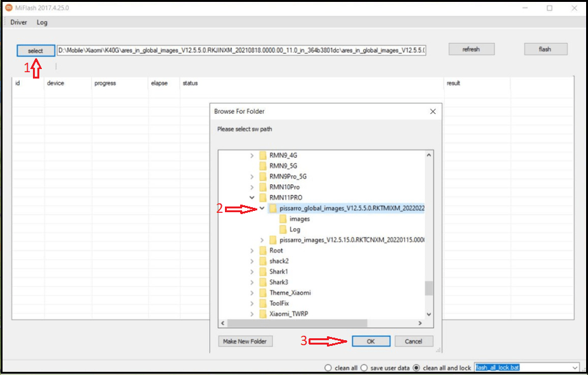Click the Xiaomi_TWRP folder icon
Image resolution: width=588 pixels, height=375 pixels.
pyautogui.click(x=263, y=314)
